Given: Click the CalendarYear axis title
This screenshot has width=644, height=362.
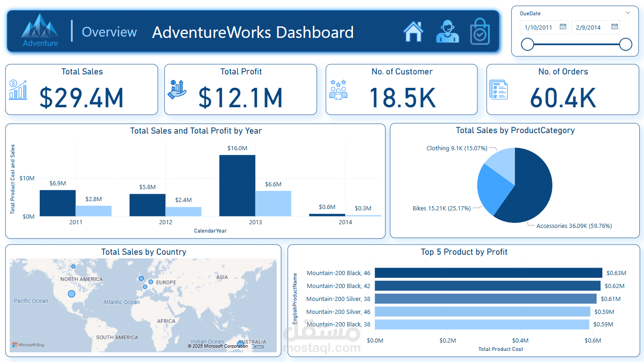Looking at the screenshot, I should pos(211,231).
